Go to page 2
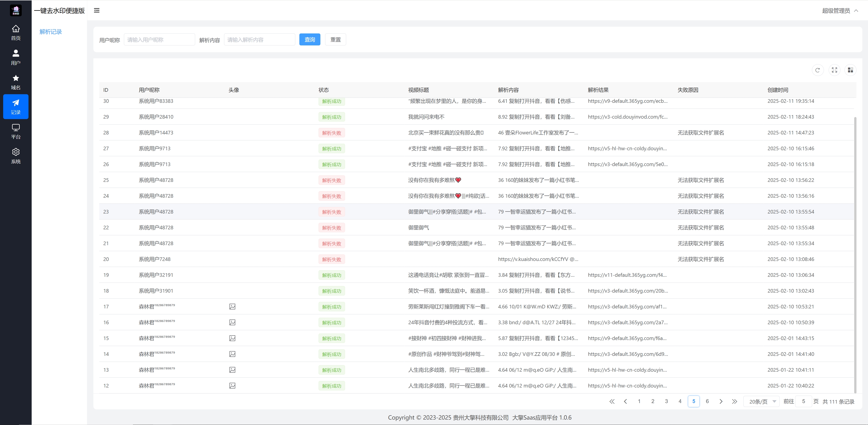This screenshot has width=868, height=425. click(653, 402)
